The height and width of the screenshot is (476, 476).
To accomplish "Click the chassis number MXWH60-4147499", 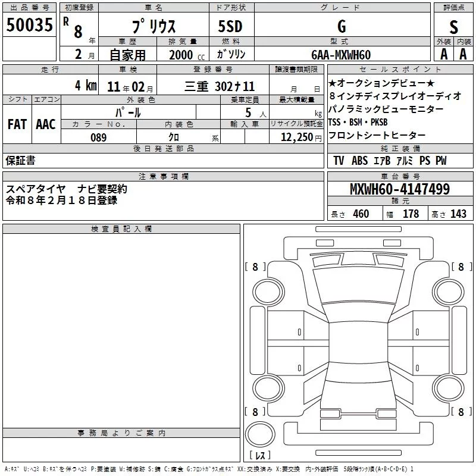I will click(x=399, y=190).
